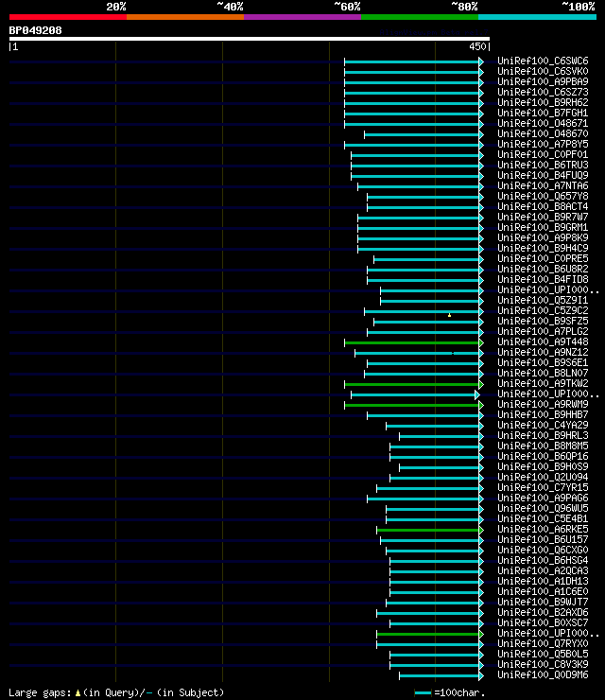Open hit UniRef100_C6SWC6

tap(543, 61)
